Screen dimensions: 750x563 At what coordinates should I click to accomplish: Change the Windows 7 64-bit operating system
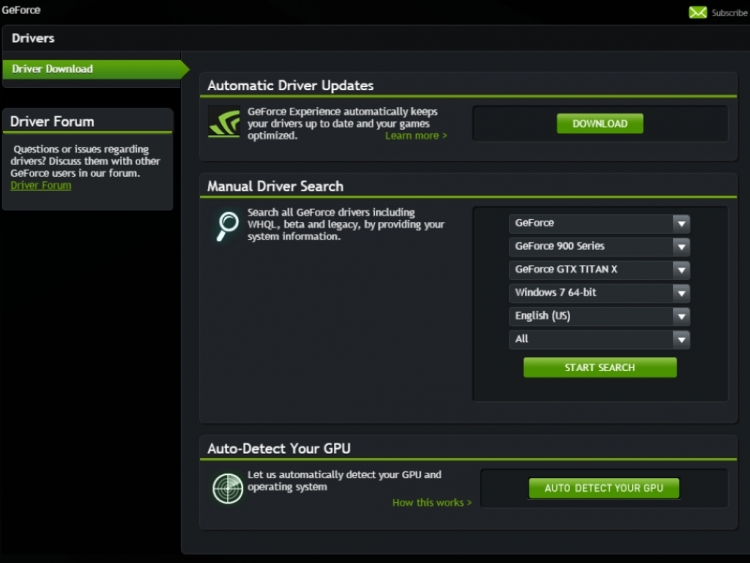tap(599, 293)
